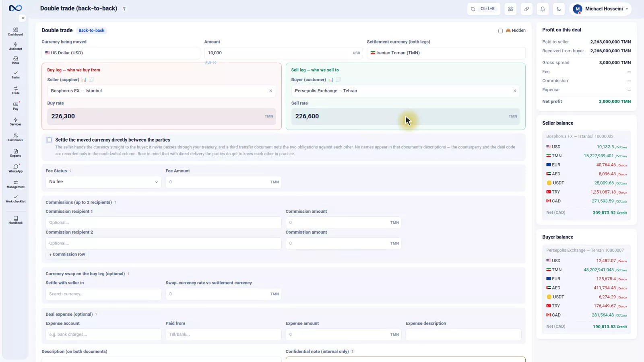Tick the Hidden checkbox
The width and height of the screenshot is (644, 362).
[500, 31]
